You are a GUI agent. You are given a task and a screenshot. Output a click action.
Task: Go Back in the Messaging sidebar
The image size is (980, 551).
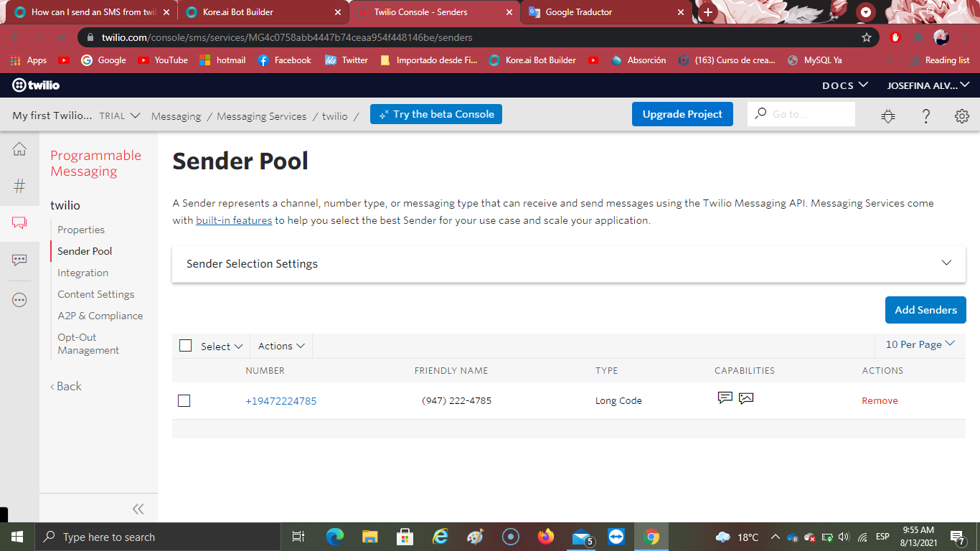tap(66, 386)
